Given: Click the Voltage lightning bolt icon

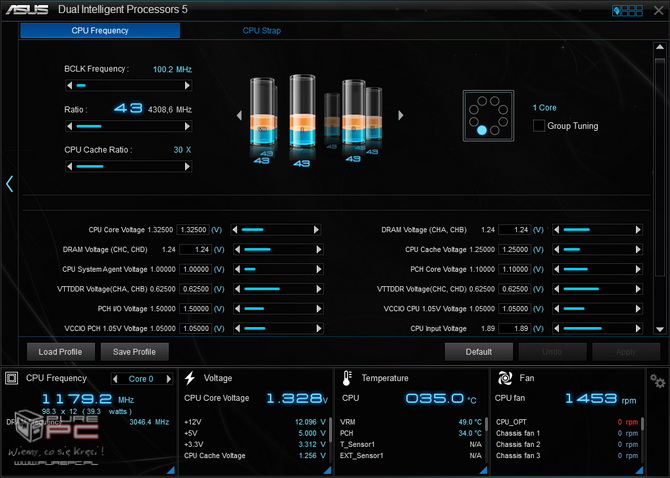Looking at the screenshot, I should point(190,378).
